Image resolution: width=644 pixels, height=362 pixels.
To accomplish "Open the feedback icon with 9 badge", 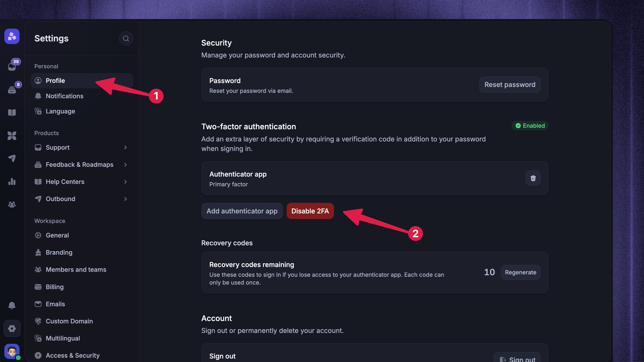I will (x=12, y=89).
